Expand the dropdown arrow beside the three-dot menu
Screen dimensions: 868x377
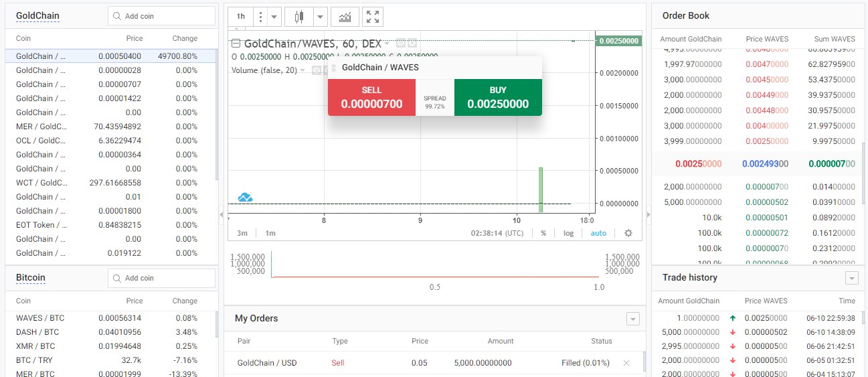(x=274, y=16)
